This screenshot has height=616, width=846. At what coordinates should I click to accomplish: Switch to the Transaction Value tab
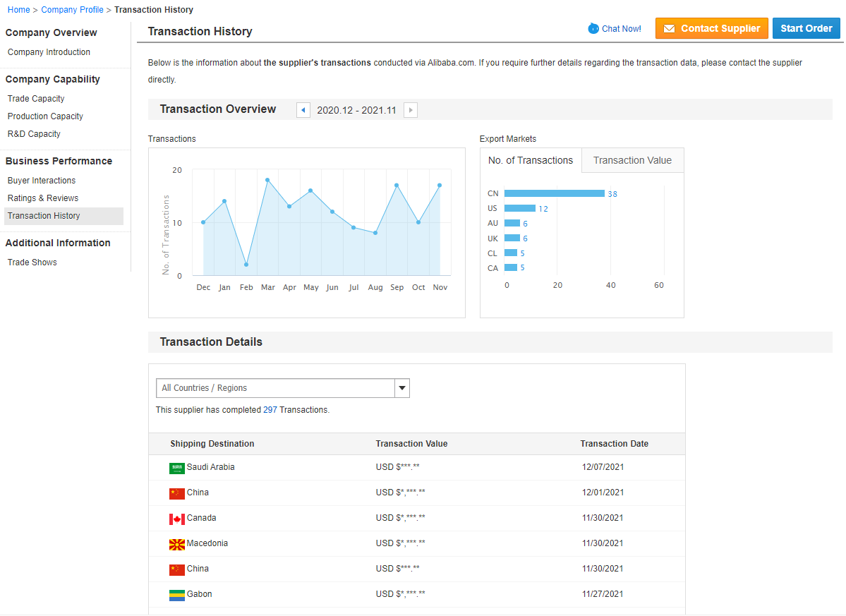tap(632, 160)
